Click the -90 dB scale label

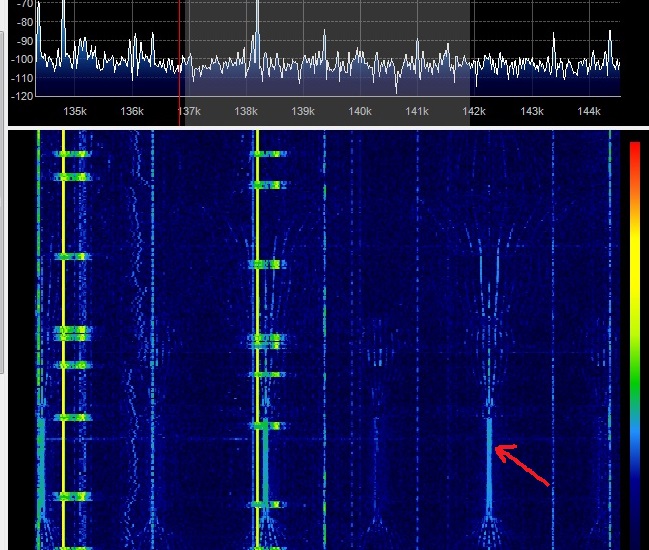[24, 41]
